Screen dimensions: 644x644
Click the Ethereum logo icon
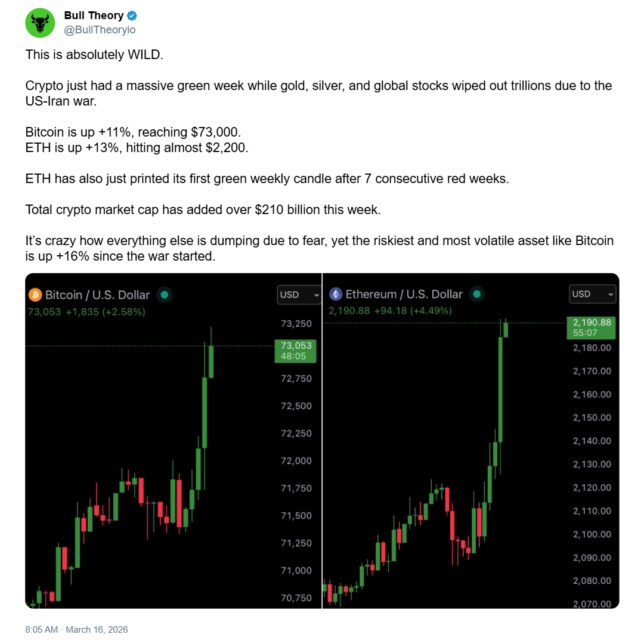coord(336,294)
